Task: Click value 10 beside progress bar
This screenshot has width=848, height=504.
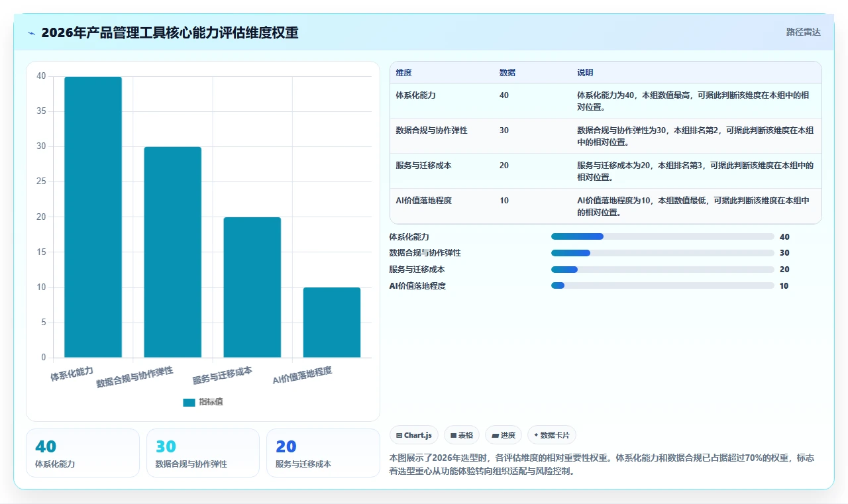Action: click(784, 285)
